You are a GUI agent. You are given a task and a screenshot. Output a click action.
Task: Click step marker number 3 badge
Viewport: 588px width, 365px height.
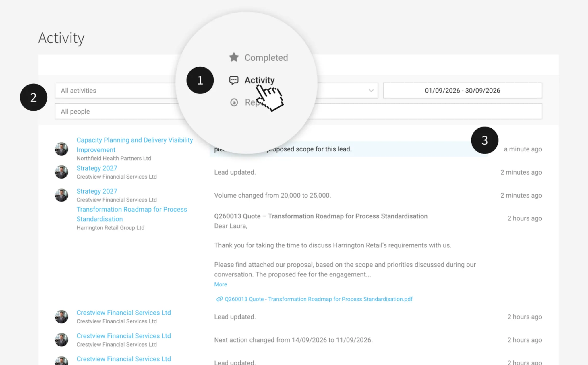click(485, 140)
